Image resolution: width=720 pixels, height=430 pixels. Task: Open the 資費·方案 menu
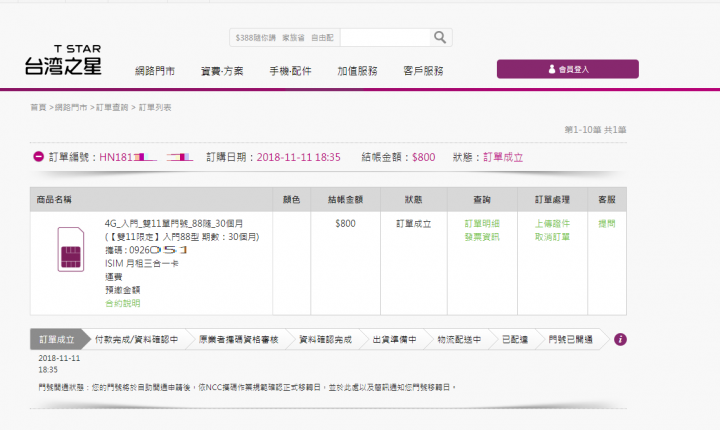pos(222,71)
